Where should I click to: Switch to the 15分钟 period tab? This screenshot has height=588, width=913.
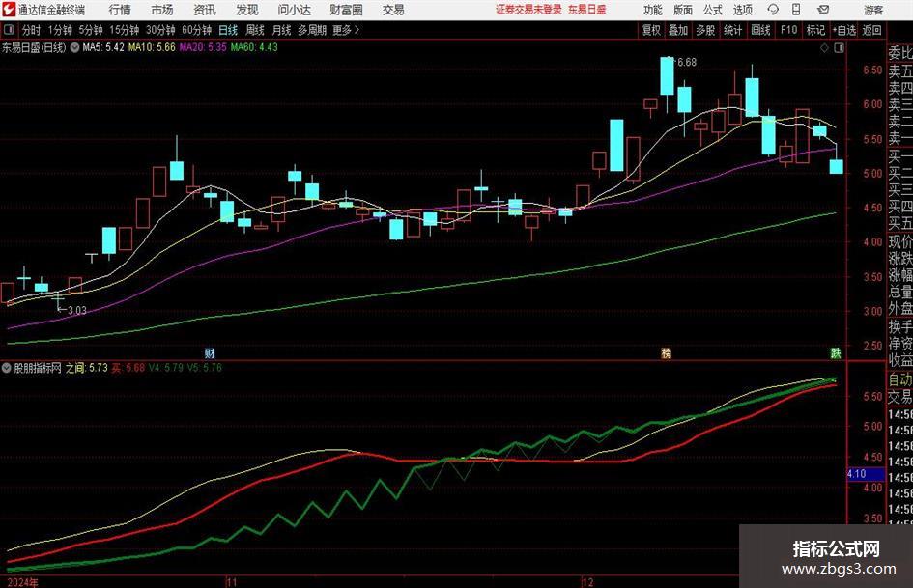(x=125, y=30)
